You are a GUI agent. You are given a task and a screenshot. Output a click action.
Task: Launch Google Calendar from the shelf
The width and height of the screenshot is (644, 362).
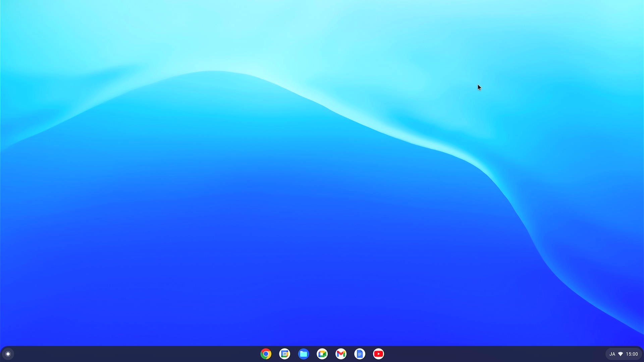(x=284, y=354)
